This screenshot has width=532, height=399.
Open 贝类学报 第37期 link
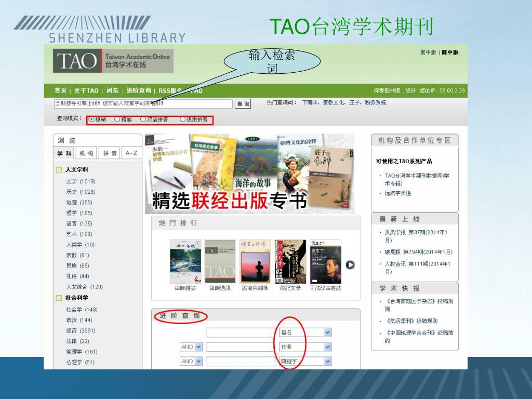pos(416,236)
